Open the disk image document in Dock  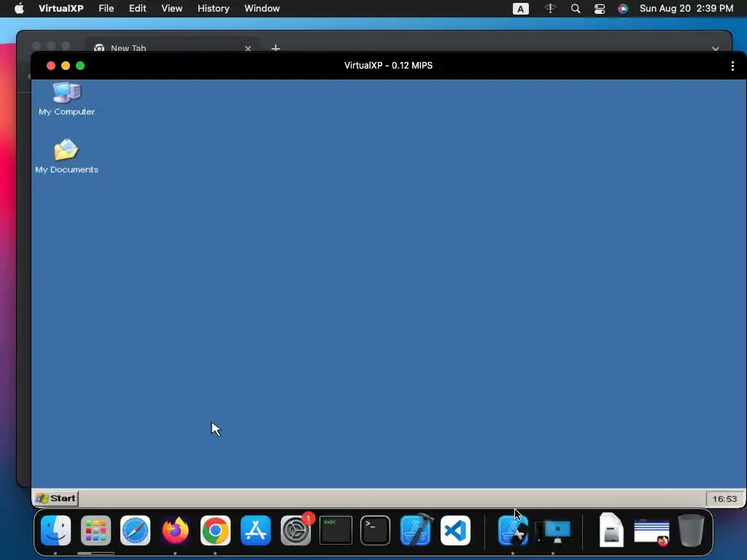[x=611, y=530]
